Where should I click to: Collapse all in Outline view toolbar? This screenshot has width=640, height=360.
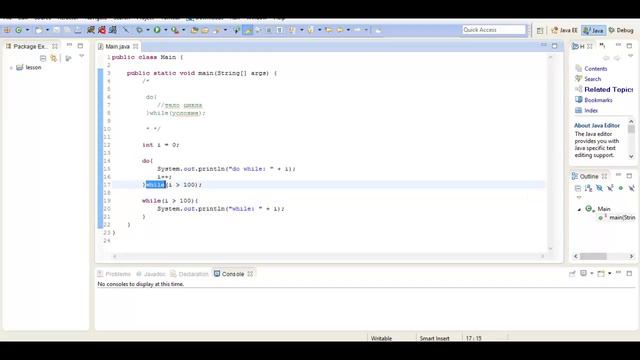click(578, 188)
